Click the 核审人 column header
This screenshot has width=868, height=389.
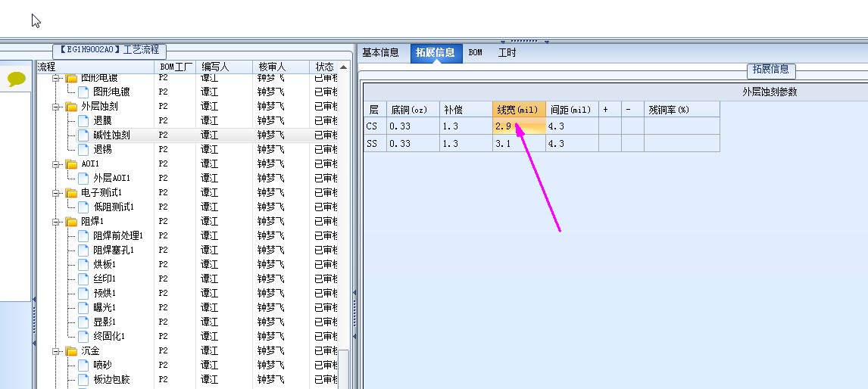(281, 67)
